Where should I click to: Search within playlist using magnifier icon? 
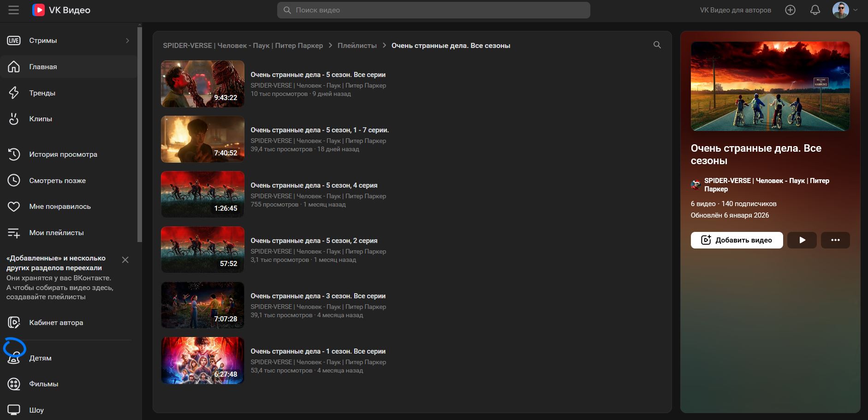click(x=657, y=45)
